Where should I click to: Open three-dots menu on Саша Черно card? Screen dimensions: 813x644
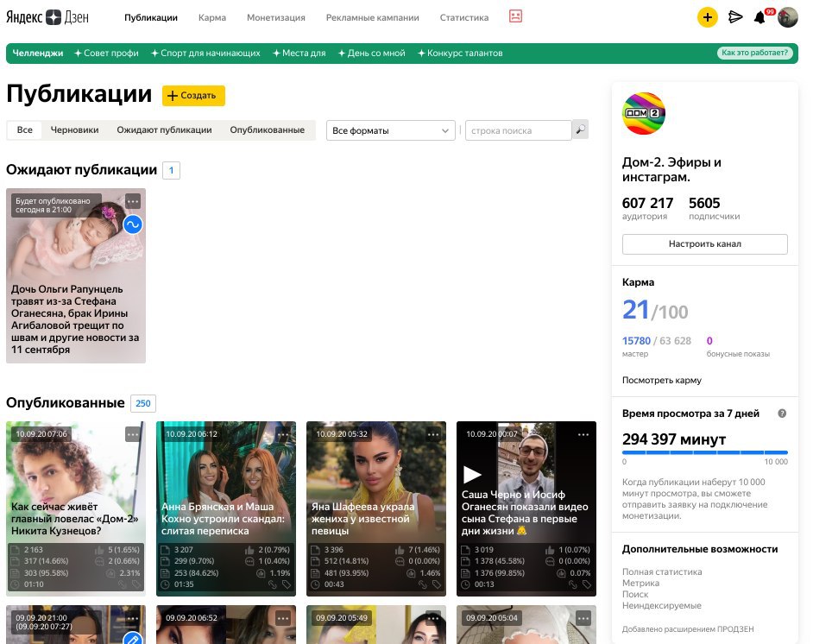[x=583, y=434]
